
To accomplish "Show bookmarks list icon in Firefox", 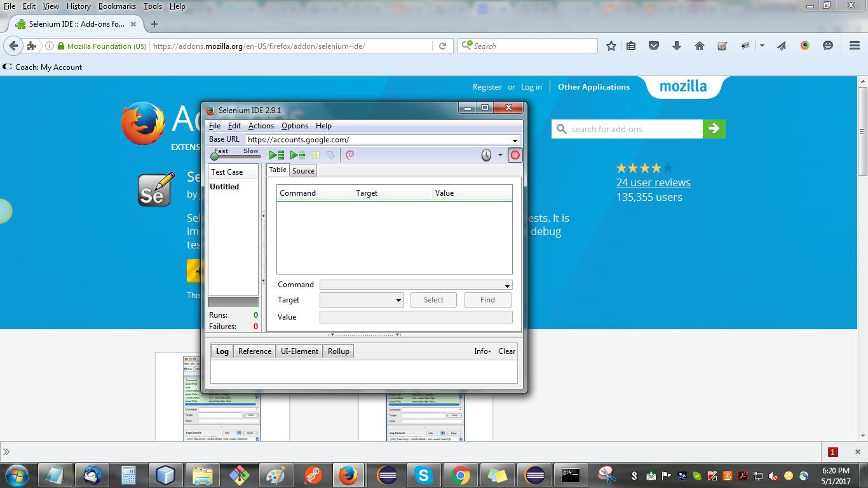I will pos(631,46).
